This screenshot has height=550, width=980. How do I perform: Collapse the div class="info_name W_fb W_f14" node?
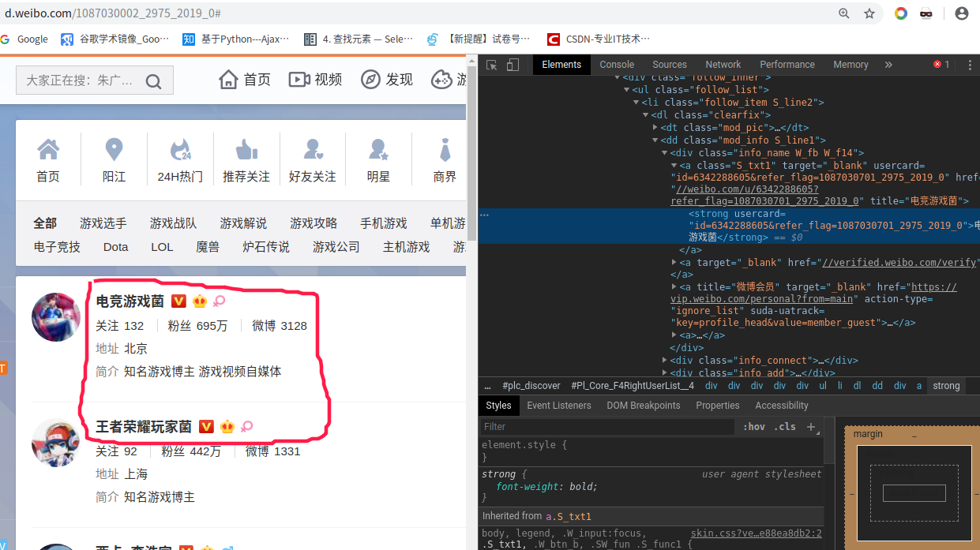664,153
